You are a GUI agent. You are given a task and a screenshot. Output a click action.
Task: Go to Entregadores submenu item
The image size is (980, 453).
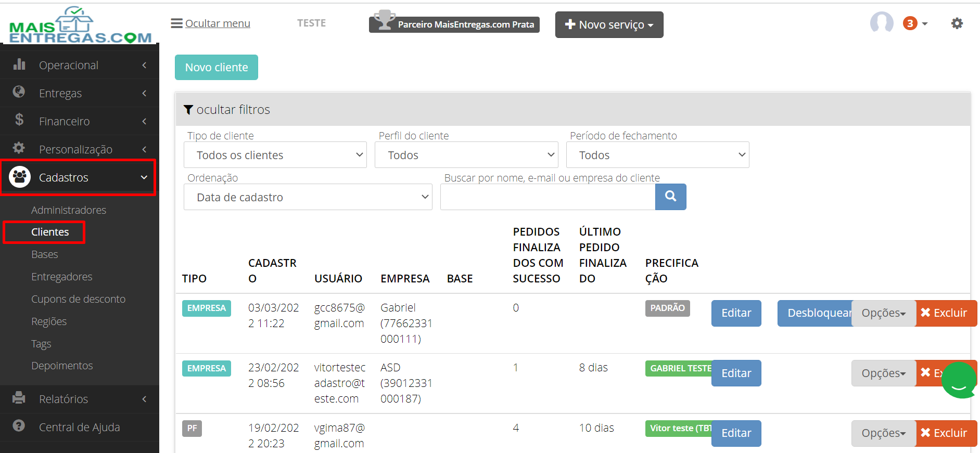point(62,277)
